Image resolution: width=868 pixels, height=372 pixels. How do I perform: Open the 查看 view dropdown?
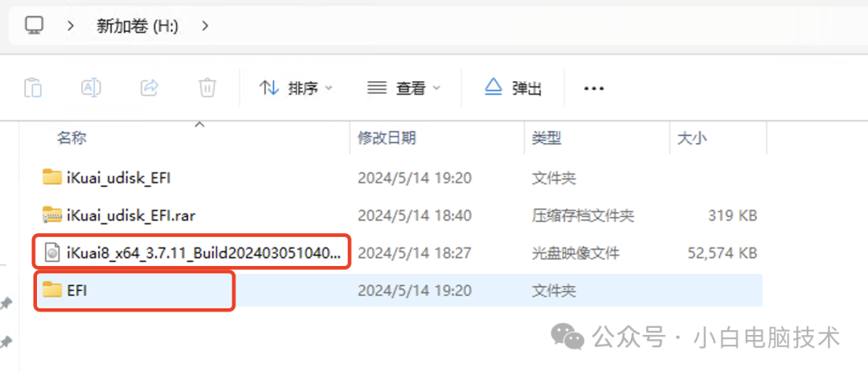404,88
